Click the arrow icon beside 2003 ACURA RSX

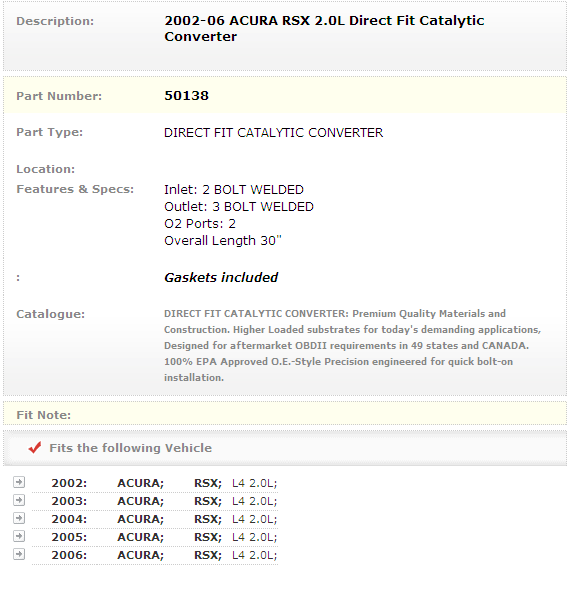click(x=19, y=500)
